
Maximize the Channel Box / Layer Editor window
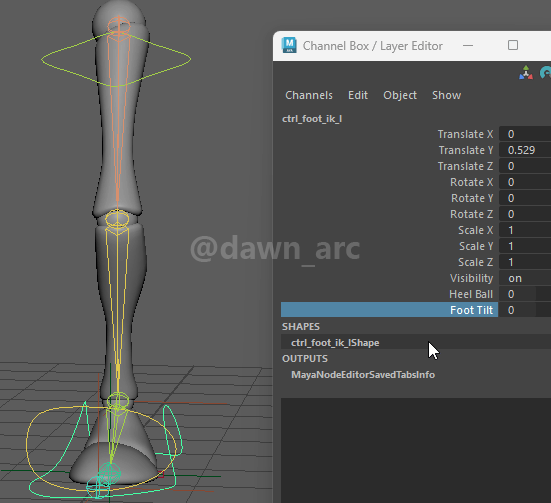513,45
